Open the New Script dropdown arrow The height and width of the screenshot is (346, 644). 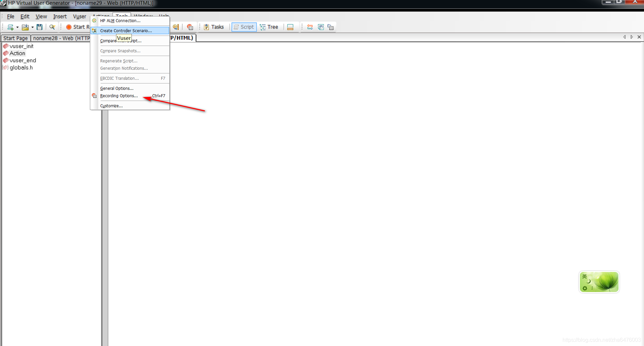coord(17,27)
